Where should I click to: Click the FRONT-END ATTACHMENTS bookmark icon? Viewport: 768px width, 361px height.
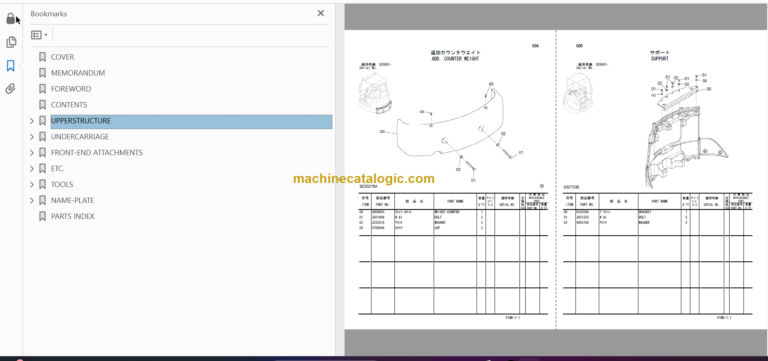(43, 153)
